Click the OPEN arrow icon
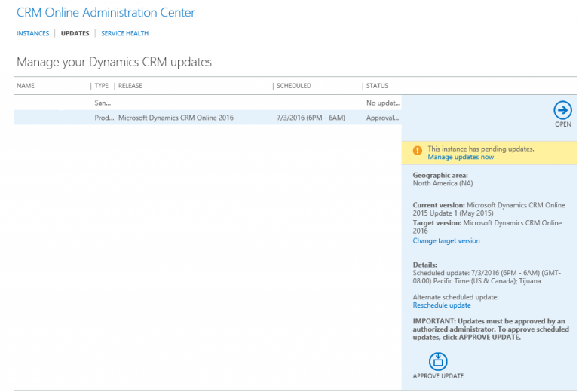Image resolution: width=579 pixels, height=392 pixels. (x=562, y=110)
